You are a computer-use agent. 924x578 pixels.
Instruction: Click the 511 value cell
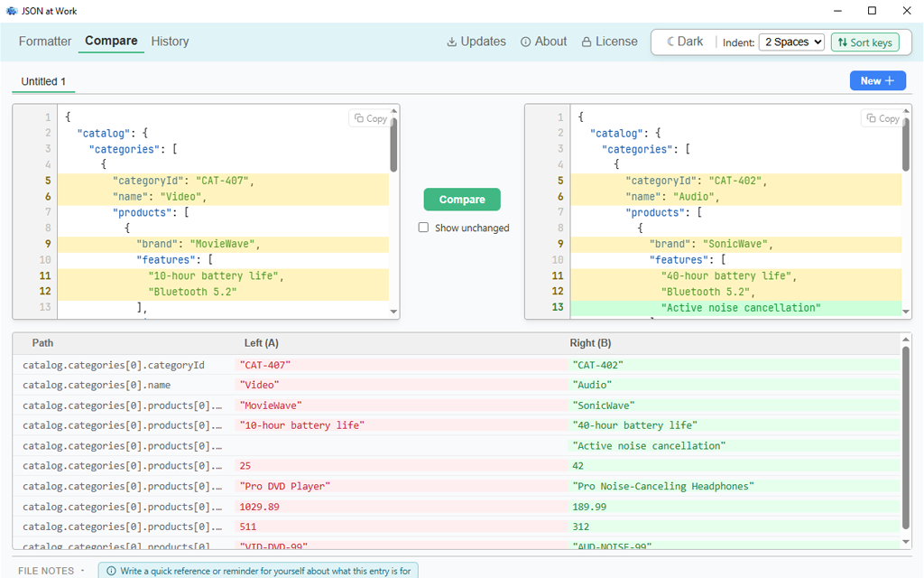tap(401, 527)
